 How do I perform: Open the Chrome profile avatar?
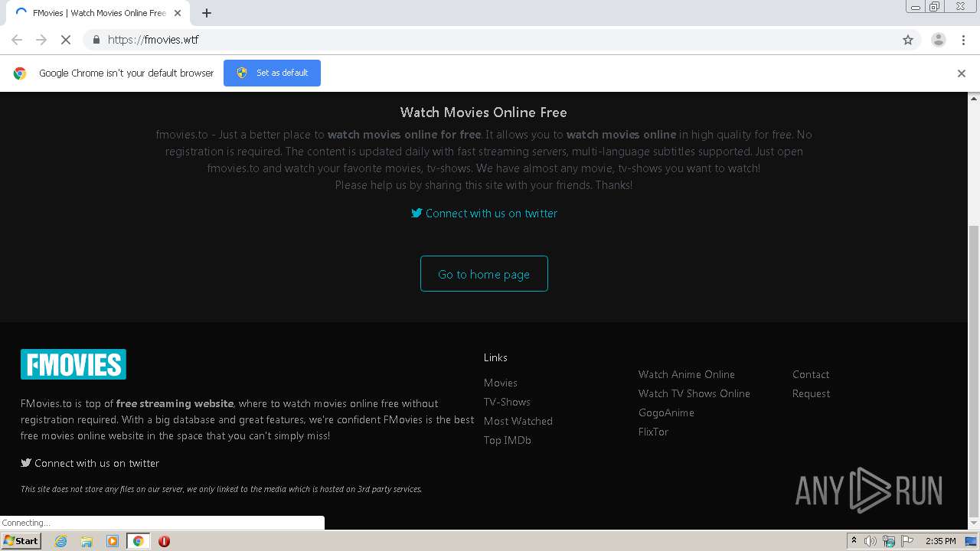pos(939,40)
